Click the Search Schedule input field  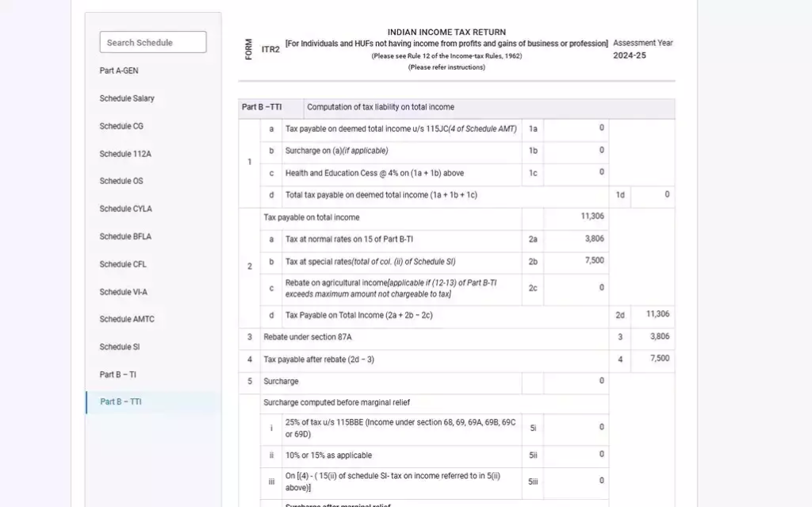153,43
